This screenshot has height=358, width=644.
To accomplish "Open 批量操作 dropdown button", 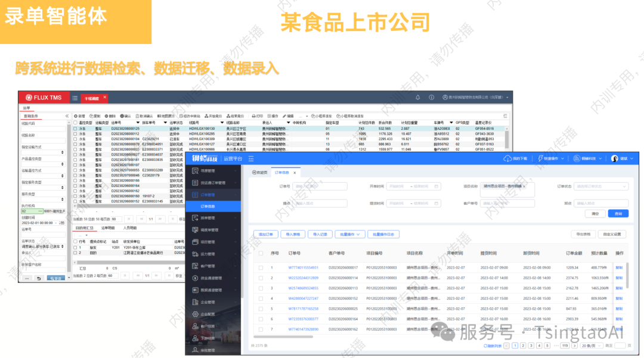I will click(349, 234).
